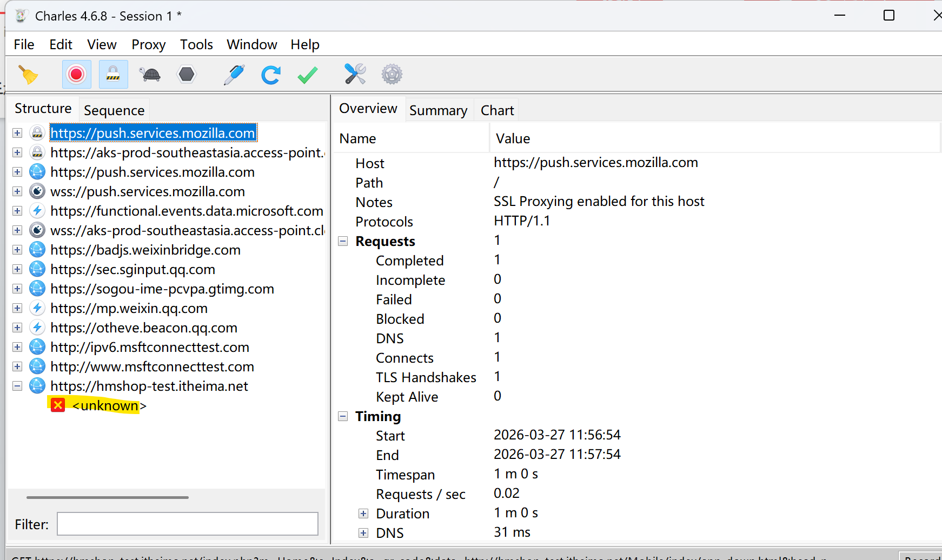
Task: Expand the Duration row
Action: pos(363,514)
